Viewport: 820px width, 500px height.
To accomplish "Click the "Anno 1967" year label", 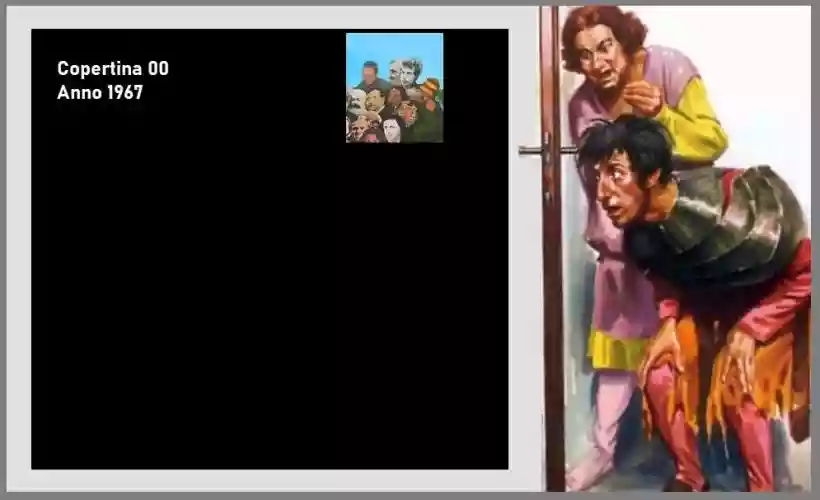I will pos(100,93).
